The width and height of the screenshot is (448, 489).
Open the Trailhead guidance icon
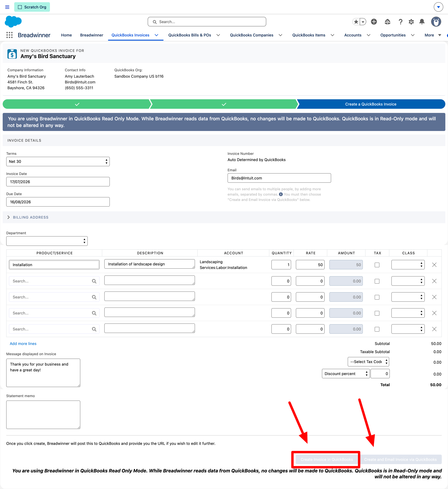click(x=387, y=22)
